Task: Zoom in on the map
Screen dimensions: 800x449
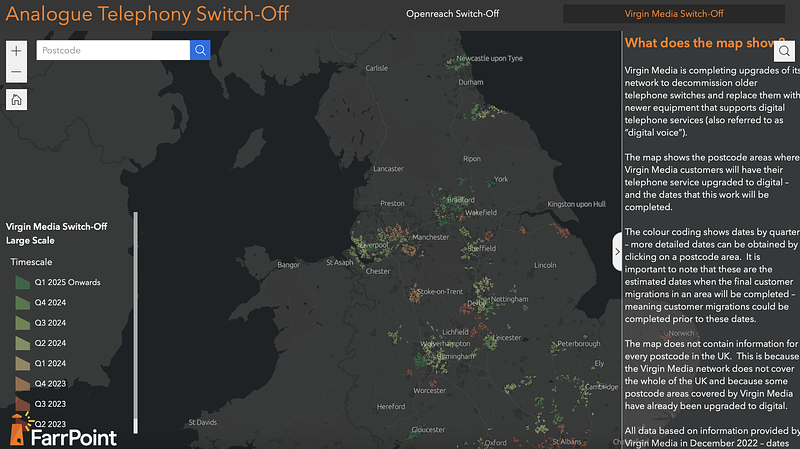Action: pyautogui.click(x=16, y=51)
